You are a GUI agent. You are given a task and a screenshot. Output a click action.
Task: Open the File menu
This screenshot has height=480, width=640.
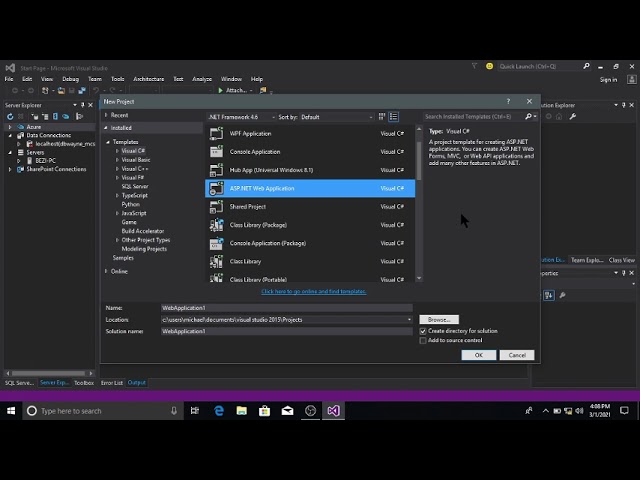click(x=9, y=79)
